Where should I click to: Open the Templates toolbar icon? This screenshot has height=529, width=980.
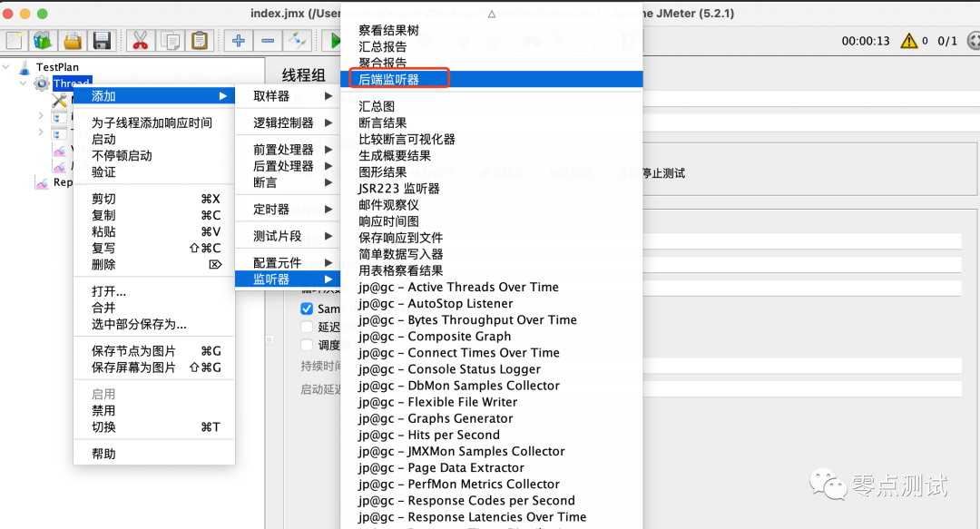pos(43,41)
